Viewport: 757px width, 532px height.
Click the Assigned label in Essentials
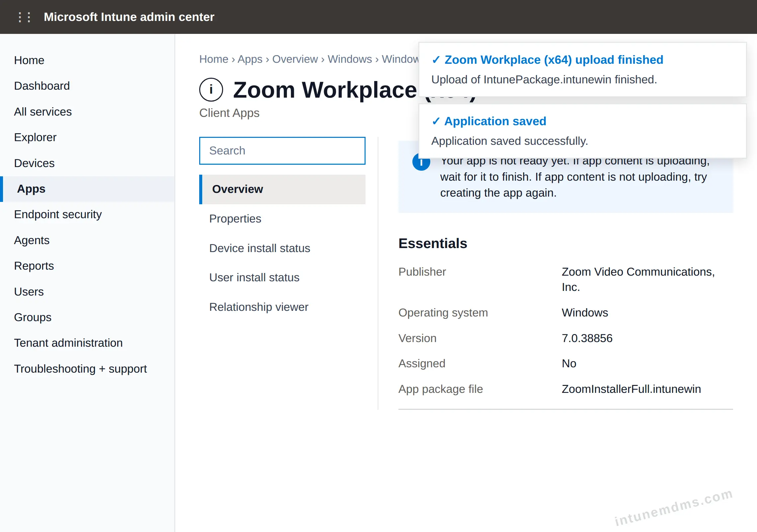(422, 364)
